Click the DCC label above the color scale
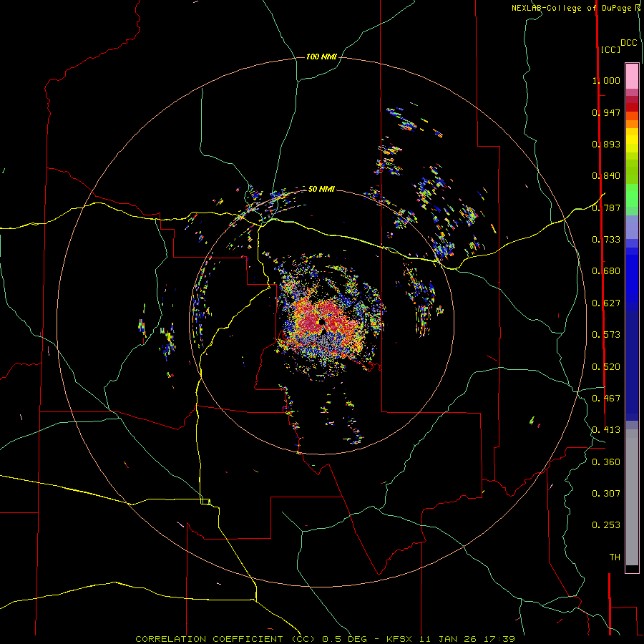Screen dimensions: 644x644 click(629, 43)
